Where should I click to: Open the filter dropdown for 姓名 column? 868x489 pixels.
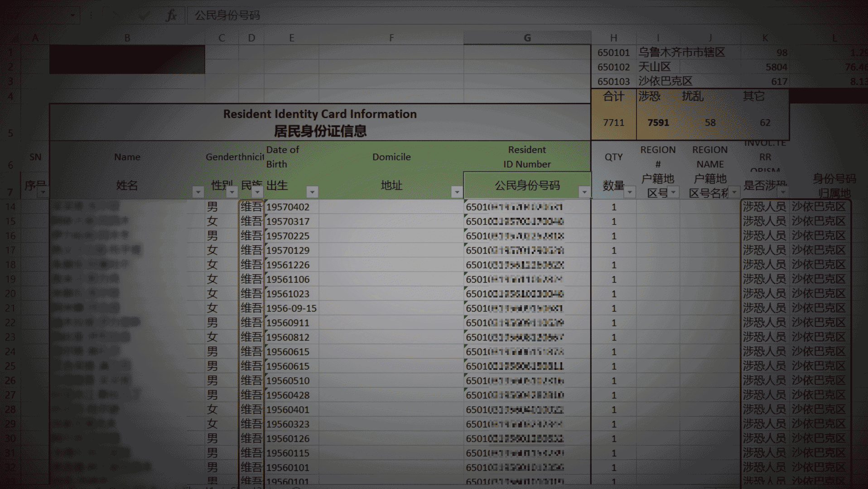pyautogui.click(x=198, y=192)
